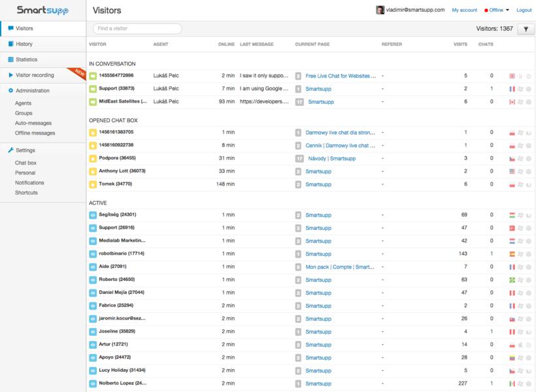Select visitor jaromir.kocur@sez...

122,319
